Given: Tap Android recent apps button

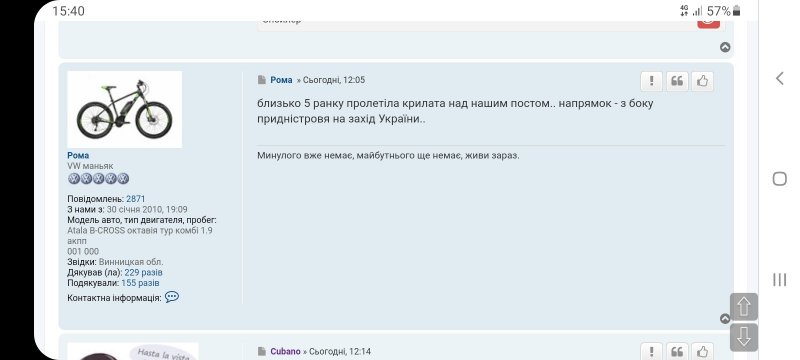Looking at the screenshot, I should (780, 279).
